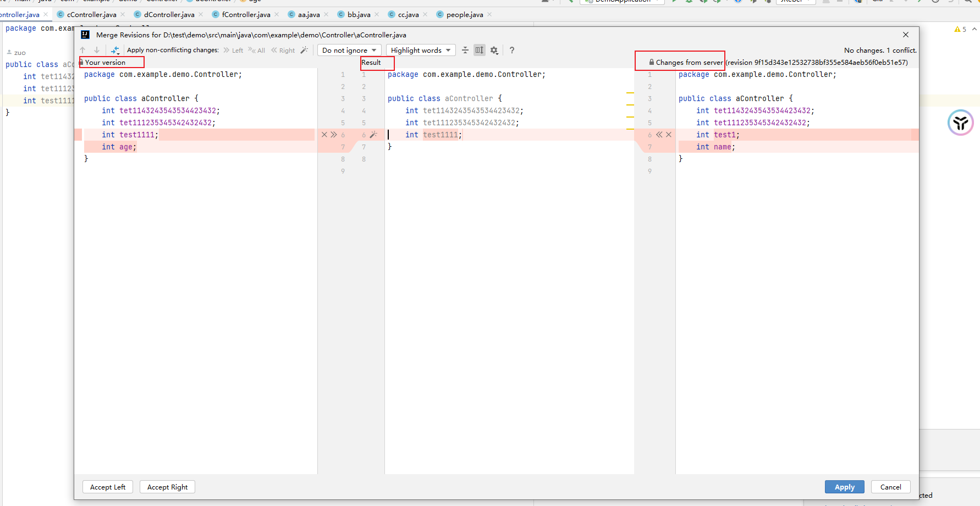Accept the left change with the double-arrow icon
Screen dimensions: 980x506
click(334, 135)
